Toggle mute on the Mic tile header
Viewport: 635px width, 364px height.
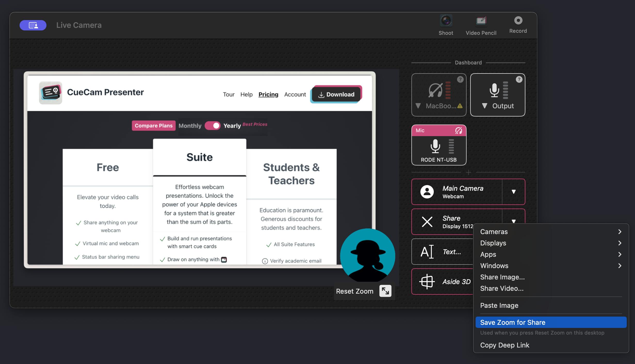click(x=458, y=130)
